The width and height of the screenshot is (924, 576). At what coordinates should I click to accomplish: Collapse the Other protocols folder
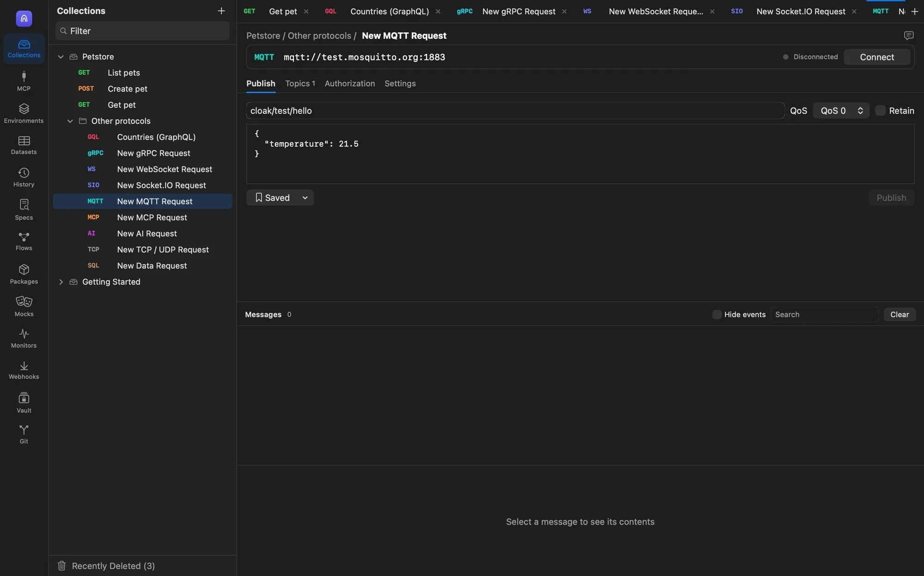[x=70, y=121]
